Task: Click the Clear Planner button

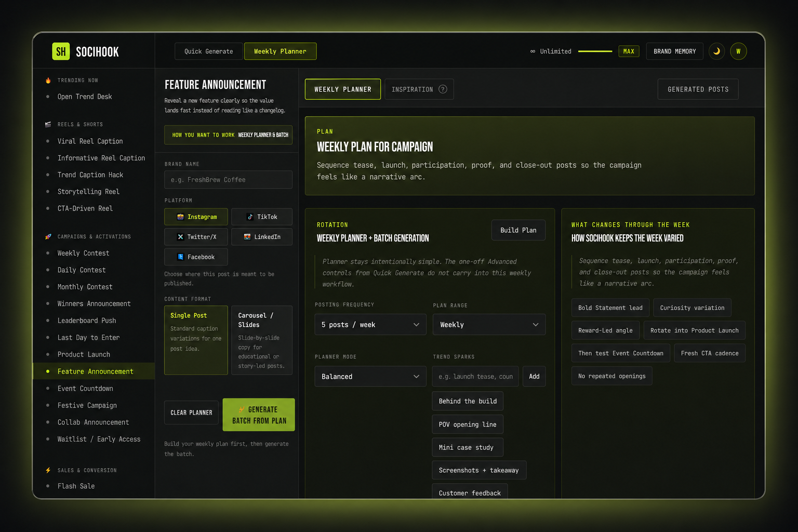Action: 191,413
